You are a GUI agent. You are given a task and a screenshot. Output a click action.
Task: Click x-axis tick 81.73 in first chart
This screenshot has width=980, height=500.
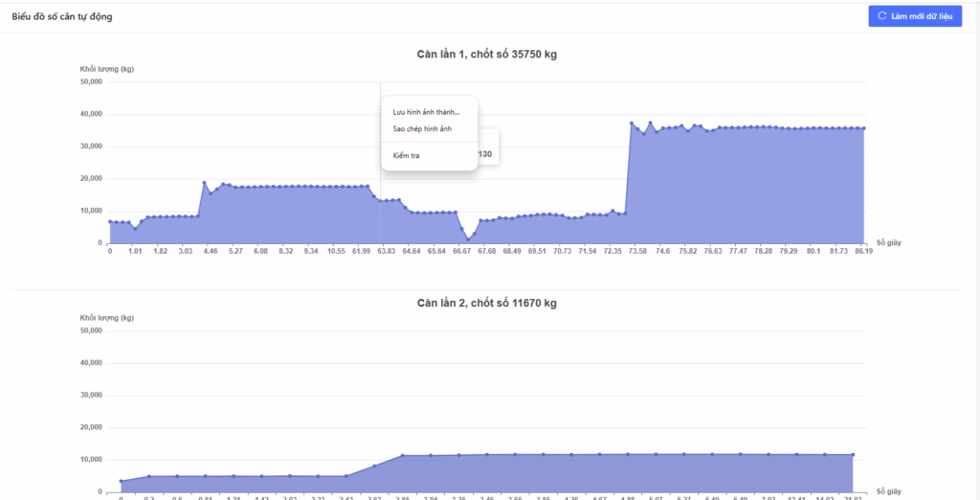click(x=838, y=252)
